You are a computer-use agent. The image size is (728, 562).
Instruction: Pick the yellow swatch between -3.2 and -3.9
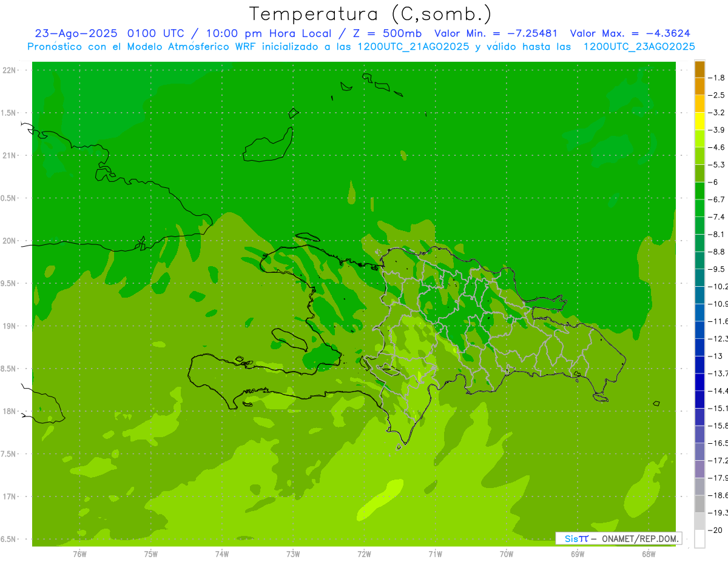pyautogui.click(x=699, y=121)
